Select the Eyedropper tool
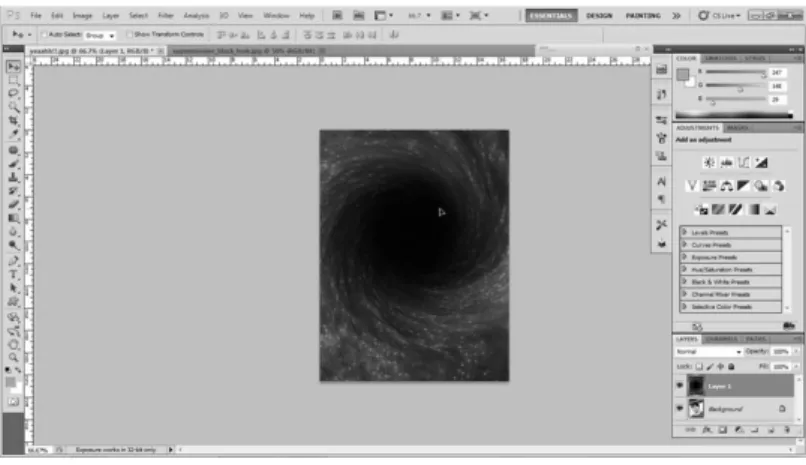The image size is (806, 465). pyautogui.click(x=13, y=134)
